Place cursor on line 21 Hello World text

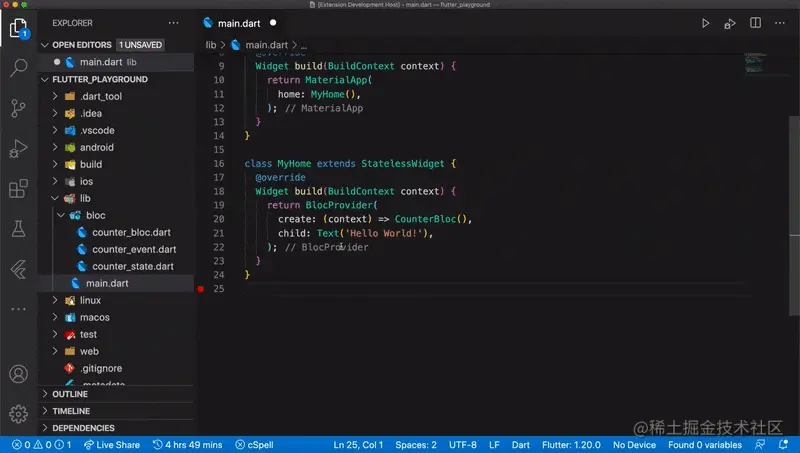coord(383,233)
